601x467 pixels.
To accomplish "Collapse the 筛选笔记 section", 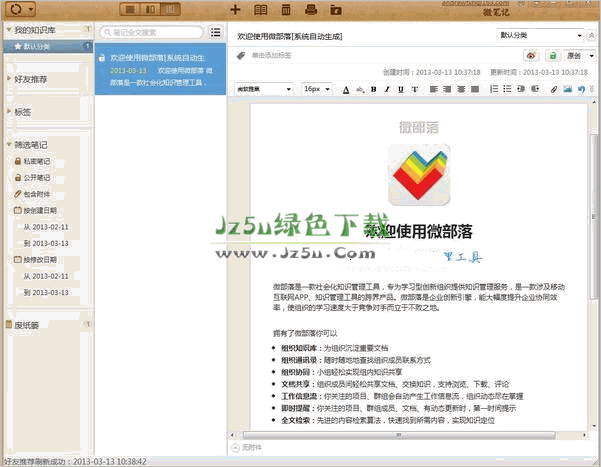I will (9, 145).
